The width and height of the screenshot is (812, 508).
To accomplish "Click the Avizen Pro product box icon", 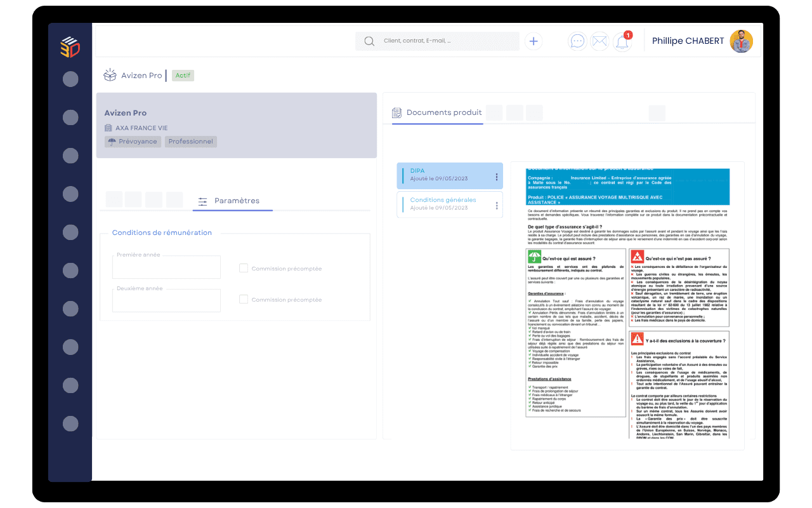I will (110, 75).
